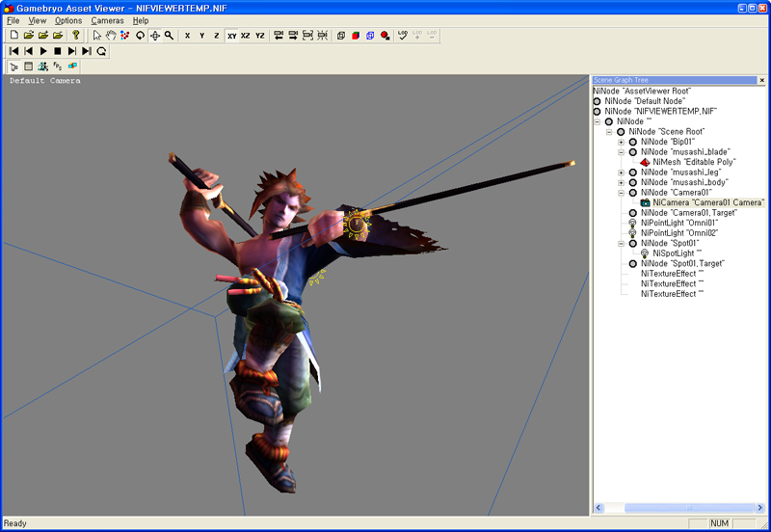The height and width of the screenshot is (532, 771).
Task: Click the grey wireframe box icon
Action: click(x=341, y=36)
